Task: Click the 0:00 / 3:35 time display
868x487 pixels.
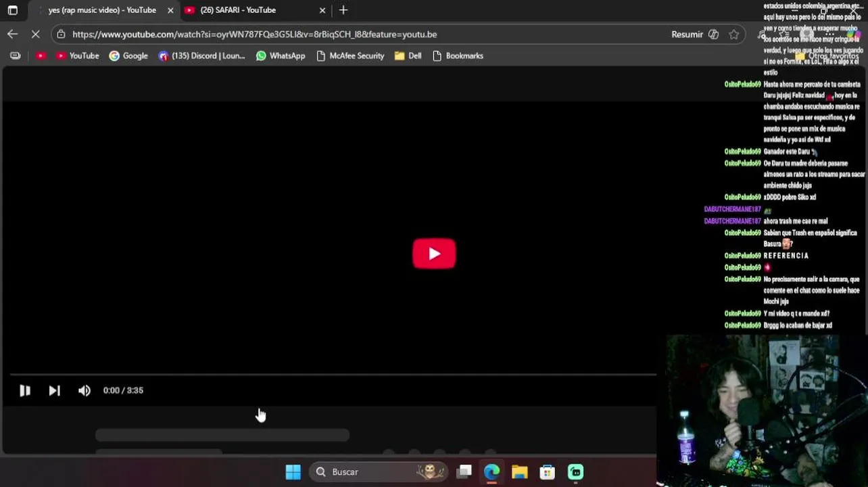Action: point(123,390)
